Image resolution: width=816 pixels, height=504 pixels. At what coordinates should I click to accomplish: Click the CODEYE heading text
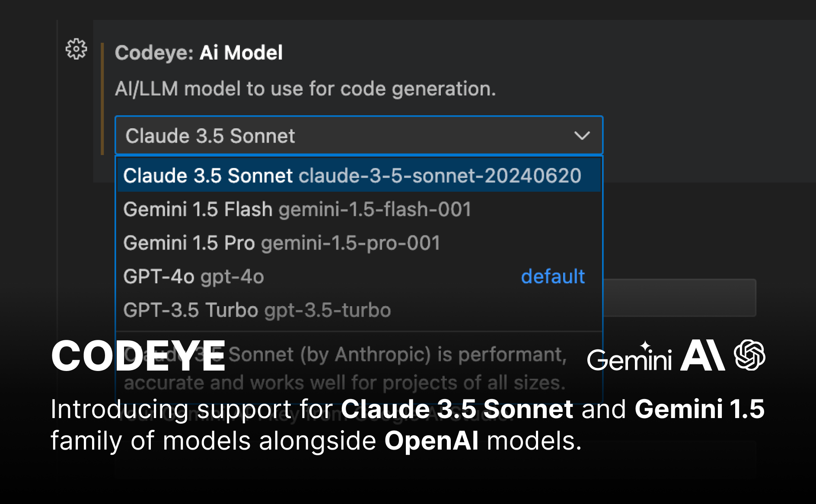pyautogui.click(x=138, y=356)
